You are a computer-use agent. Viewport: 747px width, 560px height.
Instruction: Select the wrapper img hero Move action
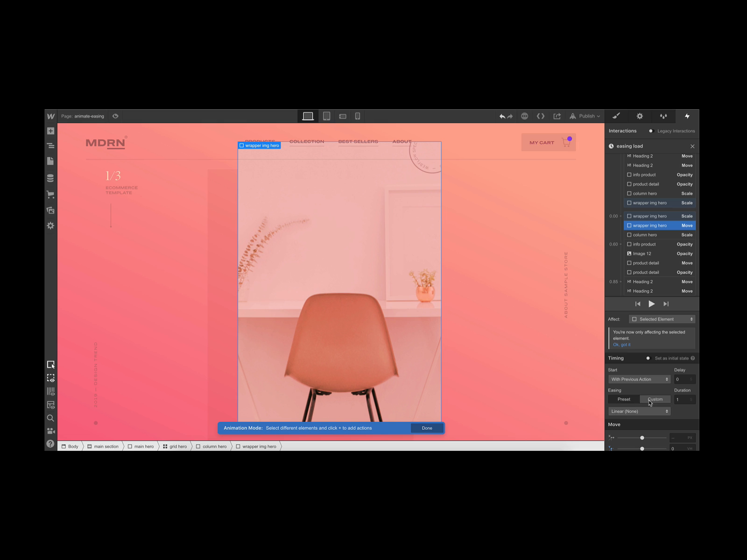click(660, 225)
